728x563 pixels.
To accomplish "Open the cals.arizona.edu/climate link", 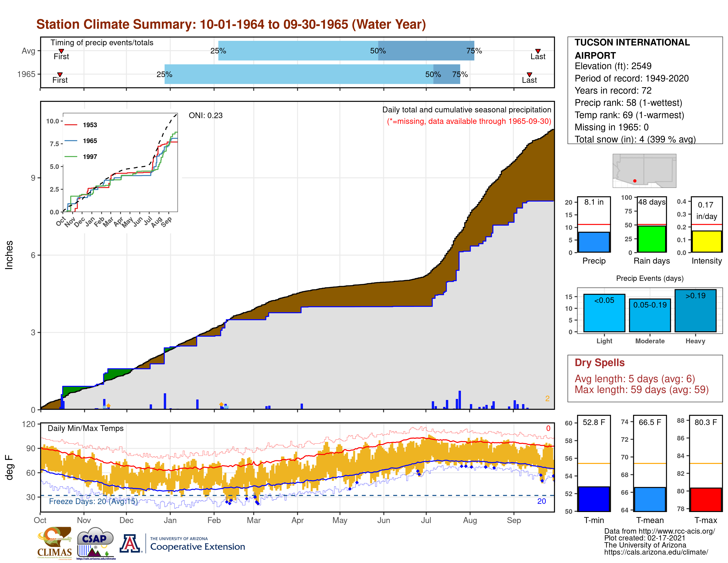I will [656, 552].
